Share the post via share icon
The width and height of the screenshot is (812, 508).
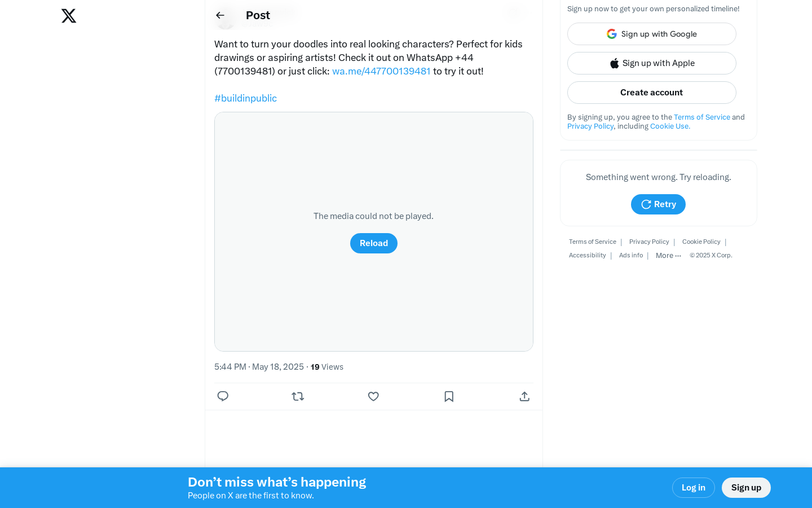(524, 396)
